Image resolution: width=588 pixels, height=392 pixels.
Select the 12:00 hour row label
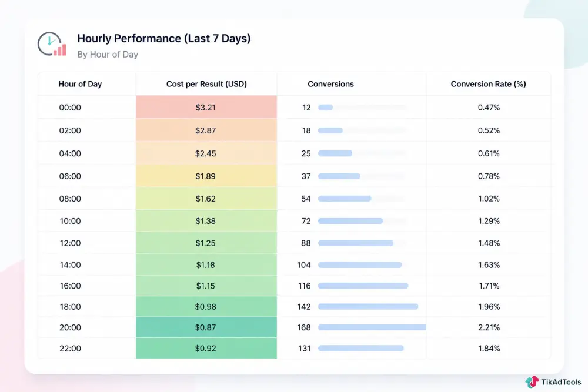coord(70,243)
